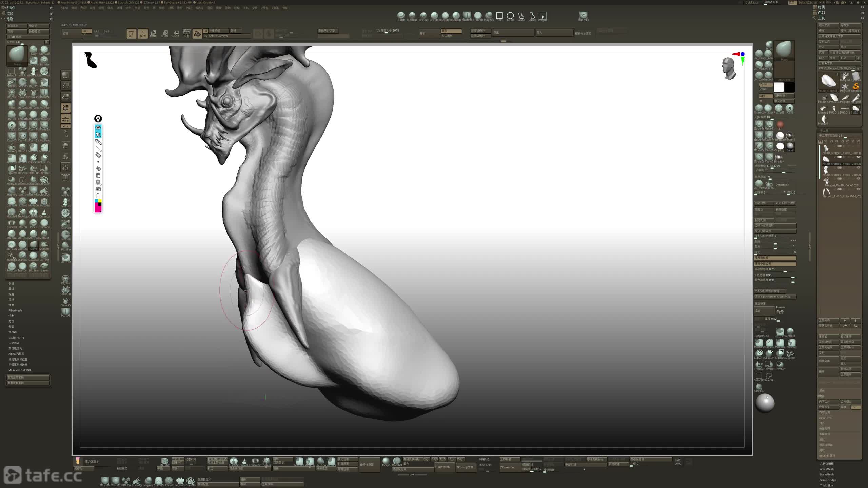This screenshot has height=488, width=868.
Task: Expand the 曲线 brush section
Action: 11,289
